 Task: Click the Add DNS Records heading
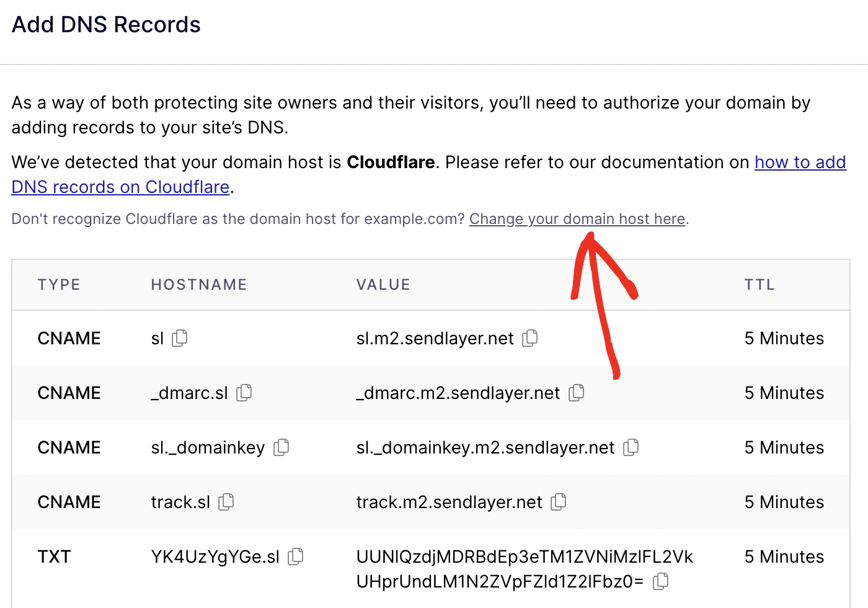point(105,24)
